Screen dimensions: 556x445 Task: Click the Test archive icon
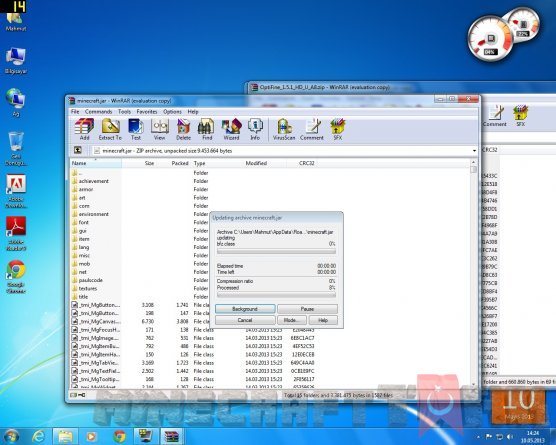click(x=136, y=129)
